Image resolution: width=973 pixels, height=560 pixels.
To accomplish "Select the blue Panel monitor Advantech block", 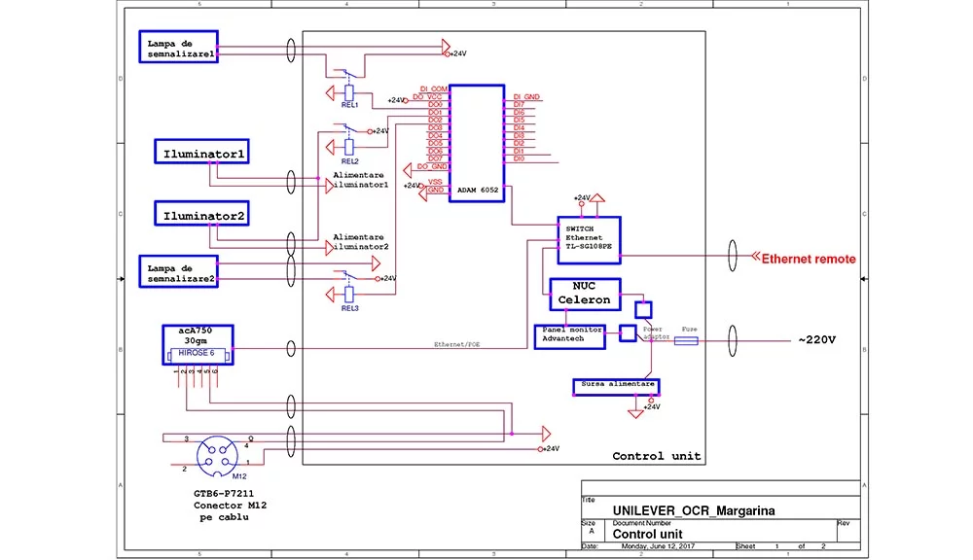I will pos(568,337).
